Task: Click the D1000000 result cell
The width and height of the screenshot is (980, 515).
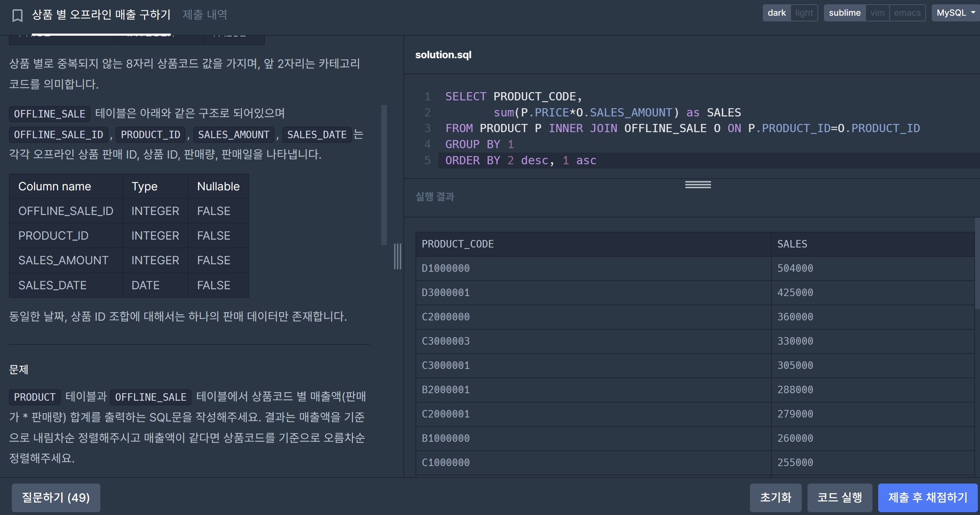Action: point(446,268)
